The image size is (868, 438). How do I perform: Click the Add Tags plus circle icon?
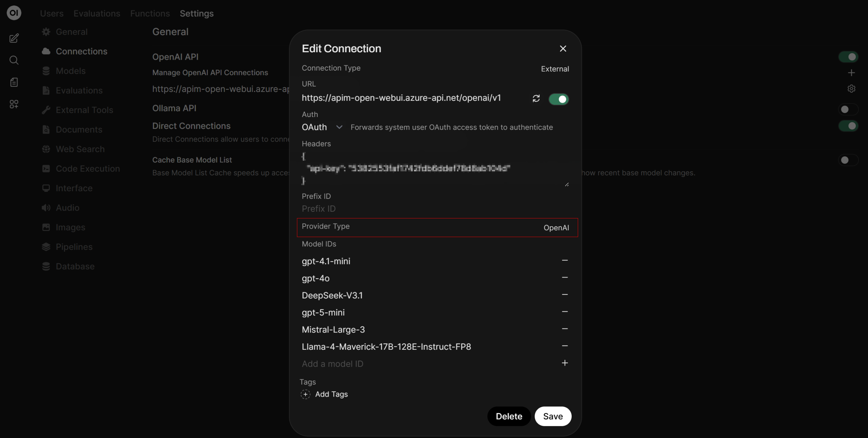(305, 394)
